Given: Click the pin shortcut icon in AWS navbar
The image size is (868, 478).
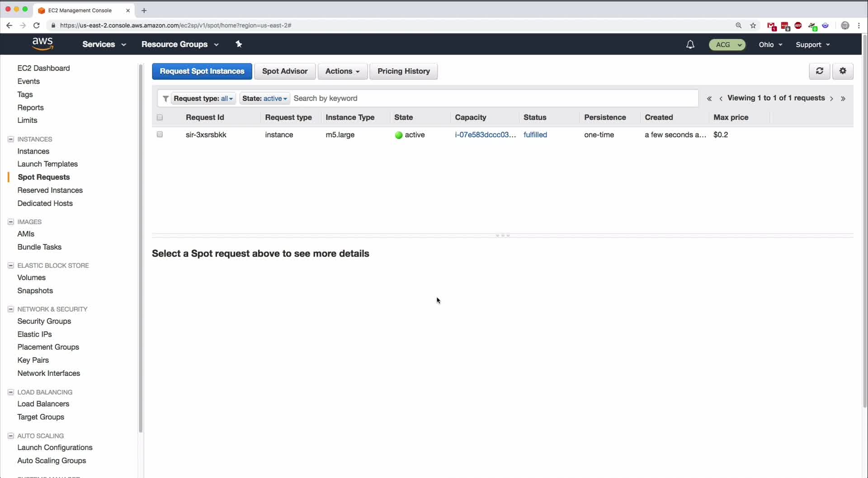Looking at the screenshot, I should point(239,44).
